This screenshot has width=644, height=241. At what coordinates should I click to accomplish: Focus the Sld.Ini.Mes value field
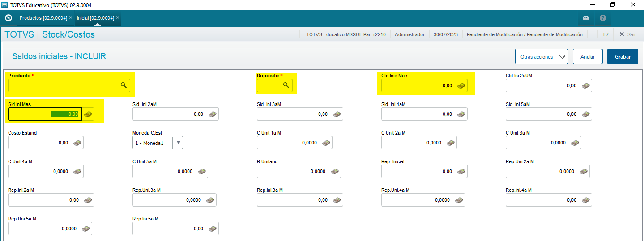(x=45, y=114)
